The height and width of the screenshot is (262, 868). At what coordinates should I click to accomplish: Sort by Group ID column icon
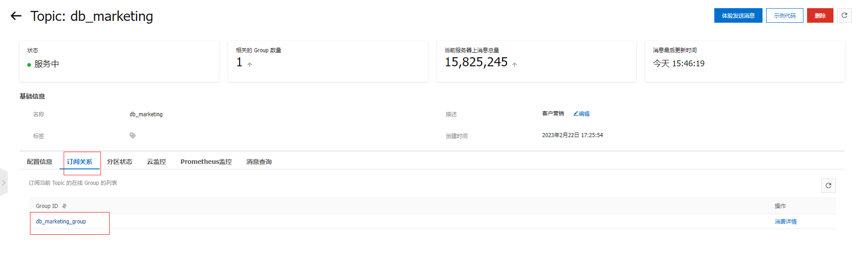coord(64,206)
